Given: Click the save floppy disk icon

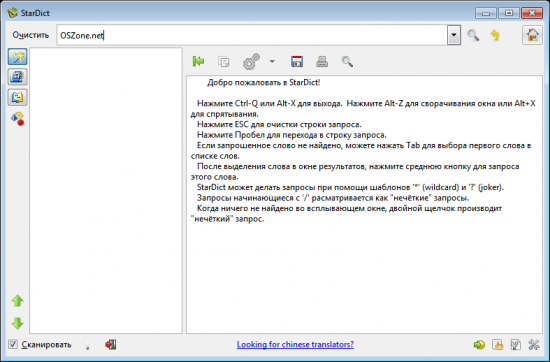Looking at the screenshot, I should point(297,61).
